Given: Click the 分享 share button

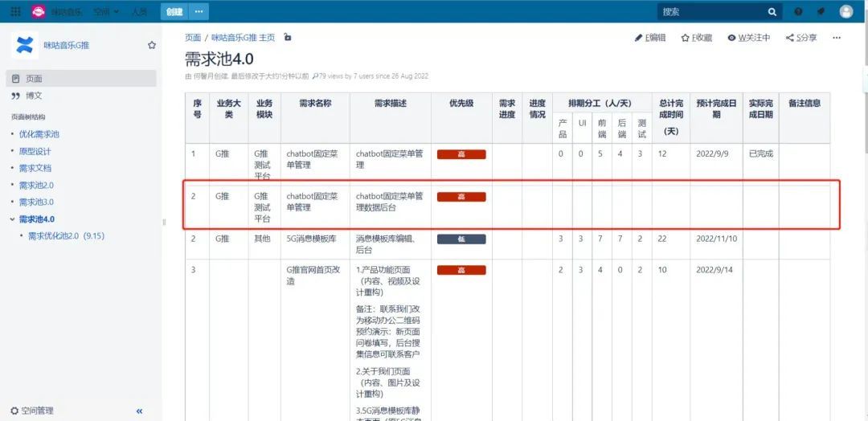Looking at the screenshot, I should point(801,38).
